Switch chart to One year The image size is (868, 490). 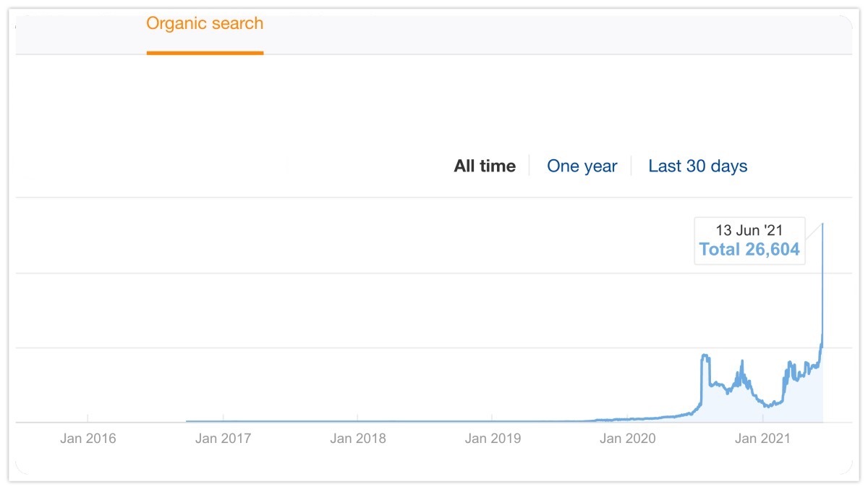click(x=582, y=166)
